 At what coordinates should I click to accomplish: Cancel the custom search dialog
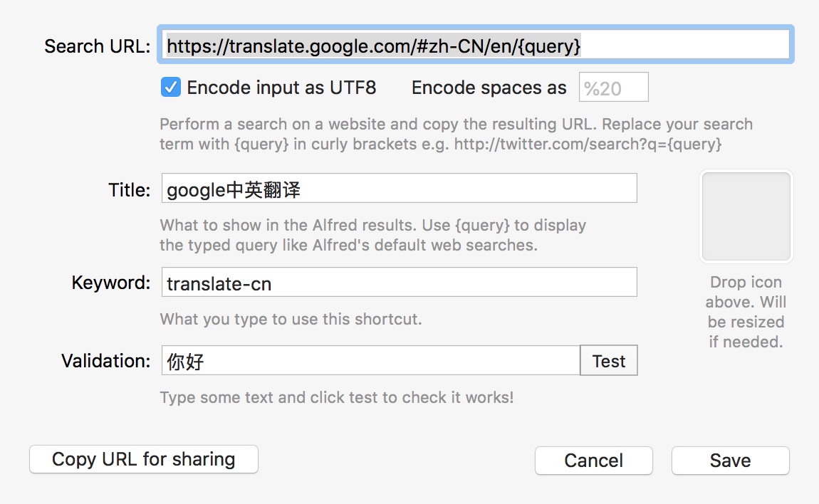pos(594,460)
